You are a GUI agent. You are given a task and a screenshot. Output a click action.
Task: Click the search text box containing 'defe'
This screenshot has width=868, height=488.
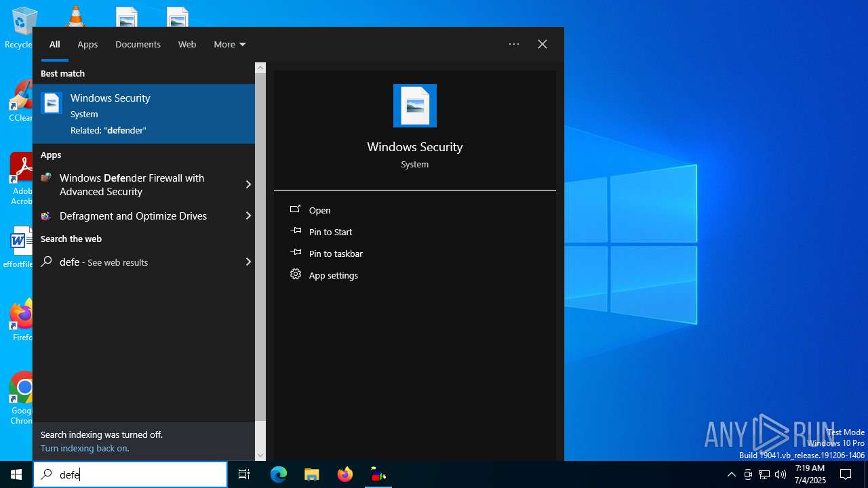[130, 474]
